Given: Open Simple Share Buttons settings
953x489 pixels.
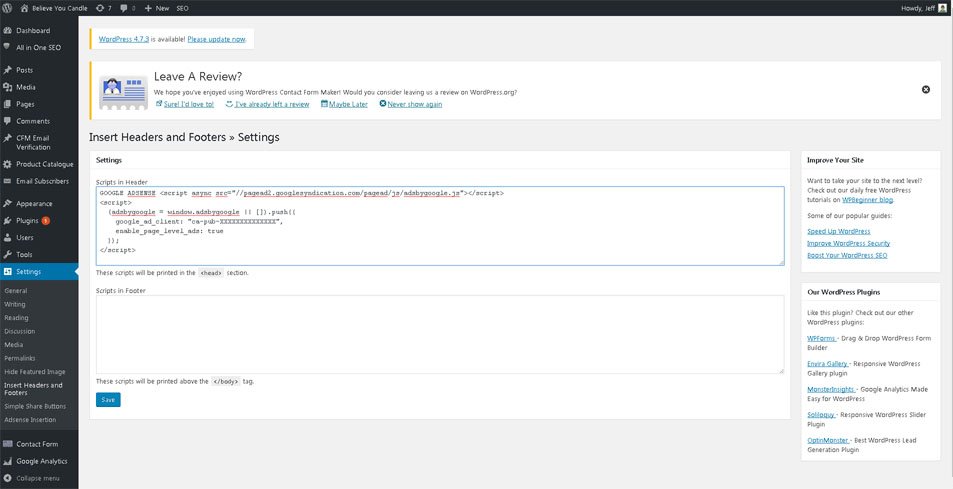Looking at the screenshot, I should (35, 406).
